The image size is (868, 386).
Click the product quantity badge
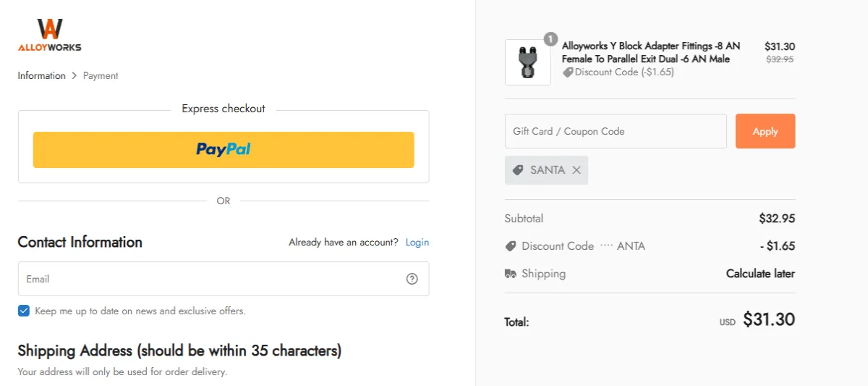click(550, 38)
